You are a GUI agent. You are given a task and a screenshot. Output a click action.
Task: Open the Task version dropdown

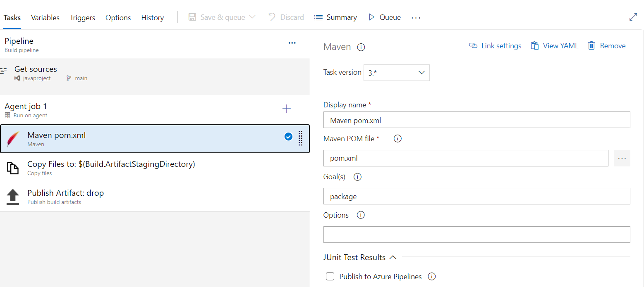[x=396, y=73]
